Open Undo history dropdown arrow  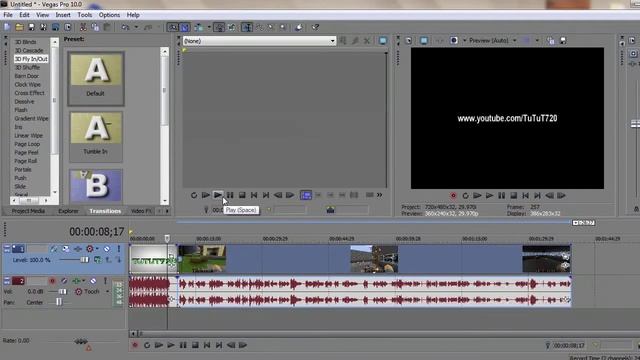[136, 27]
